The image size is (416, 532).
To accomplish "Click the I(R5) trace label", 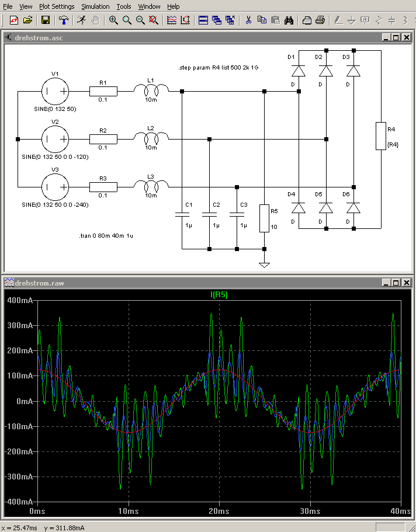I will tap(219, 295).
